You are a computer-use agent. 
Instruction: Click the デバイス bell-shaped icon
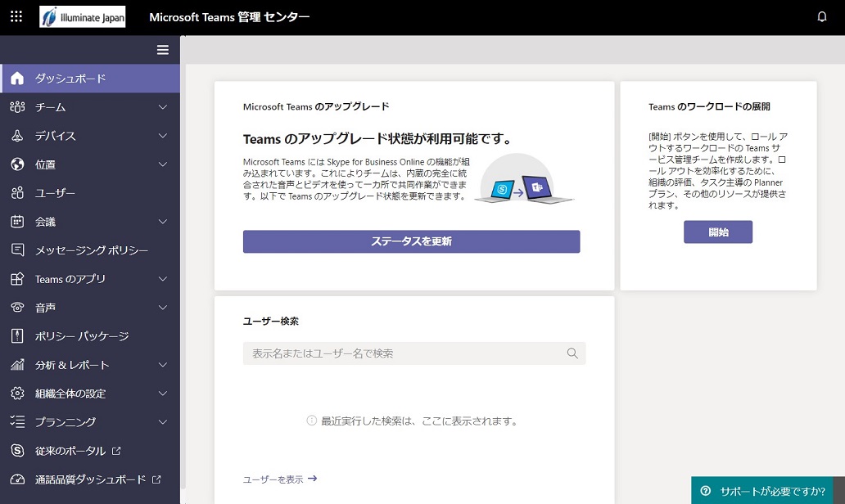coord(17,136)
